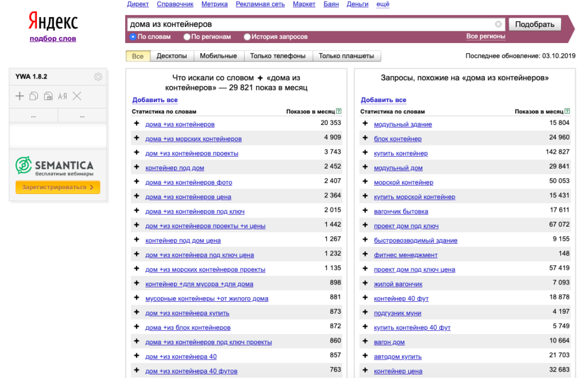
Task: Click the YWA sort A-Я icon
Action: (x=62, y=96)
